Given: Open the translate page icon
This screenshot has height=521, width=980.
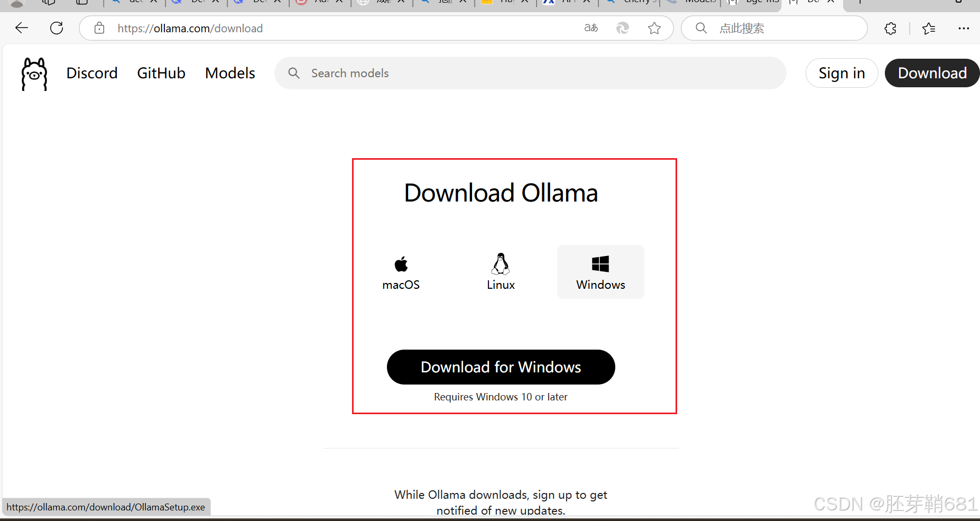Looking at the screenshot, I should 591,28.
